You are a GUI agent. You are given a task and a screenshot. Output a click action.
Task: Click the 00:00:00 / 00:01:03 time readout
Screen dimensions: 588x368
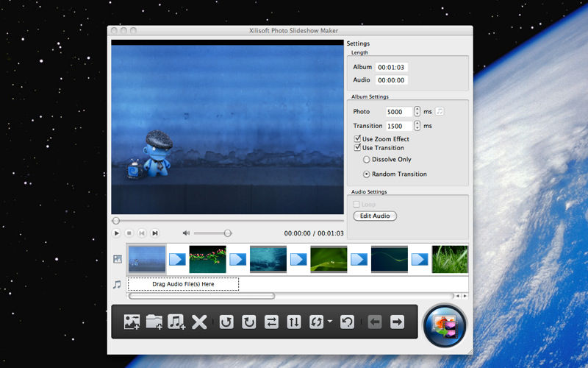(314, 233)
